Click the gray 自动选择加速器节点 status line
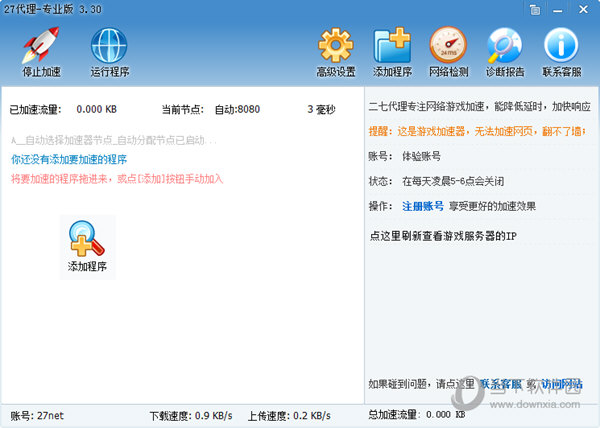The width and height of the screenshot is (600, 428). (x=114, y=140)
